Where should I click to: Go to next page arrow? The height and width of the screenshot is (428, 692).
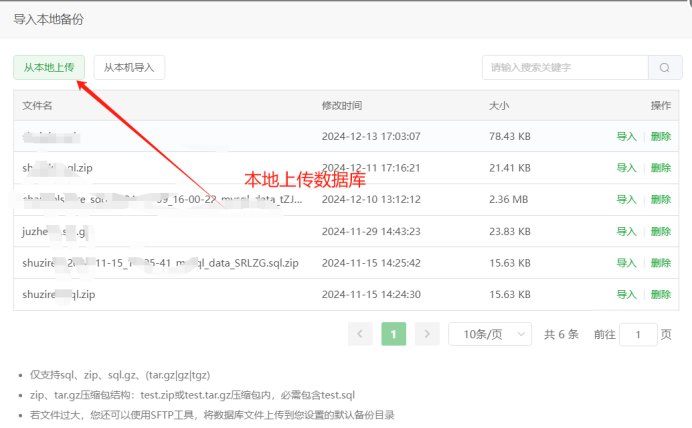[427, 334]
